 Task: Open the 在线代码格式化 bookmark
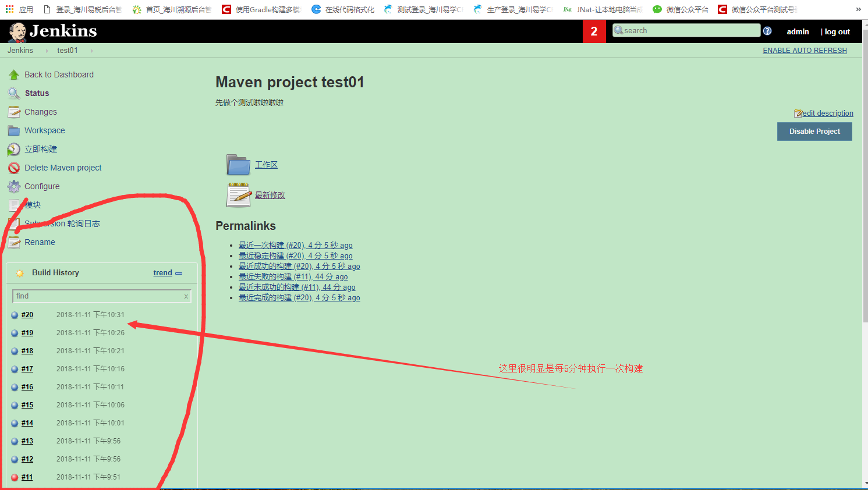click(x=343, y=9)
